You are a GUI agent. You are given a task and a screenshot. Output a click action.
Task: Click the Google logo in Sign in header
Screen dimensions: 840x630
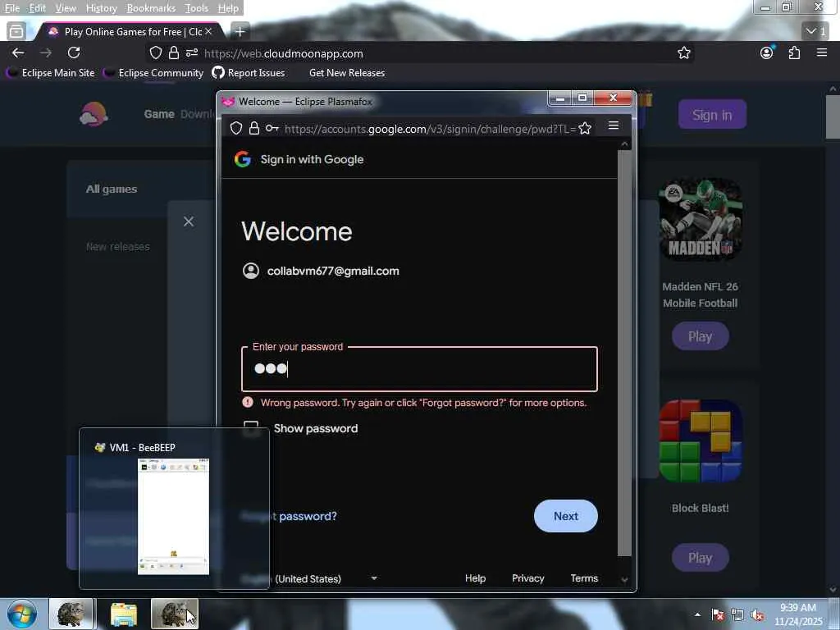[243, 159]
